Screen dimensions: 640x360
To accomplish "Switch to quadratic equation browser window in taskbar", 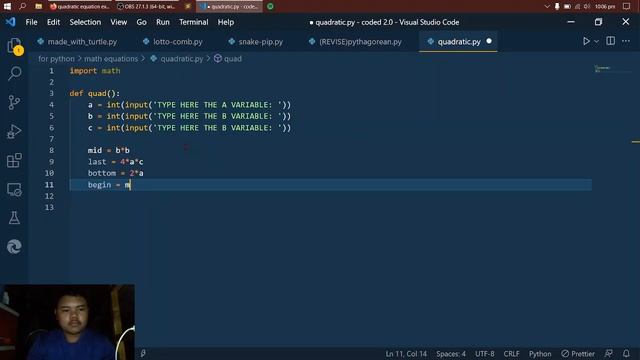I will 80,7.
